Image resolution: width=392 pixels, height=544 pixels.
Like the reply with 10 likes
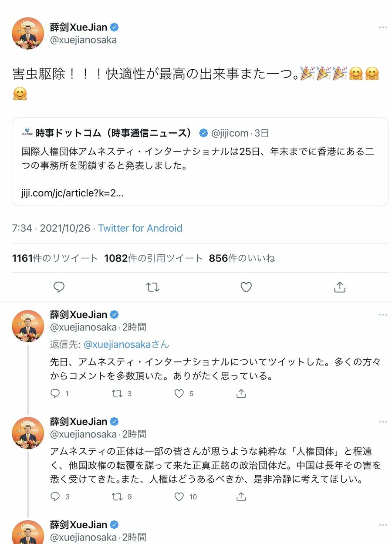(179, 497)
